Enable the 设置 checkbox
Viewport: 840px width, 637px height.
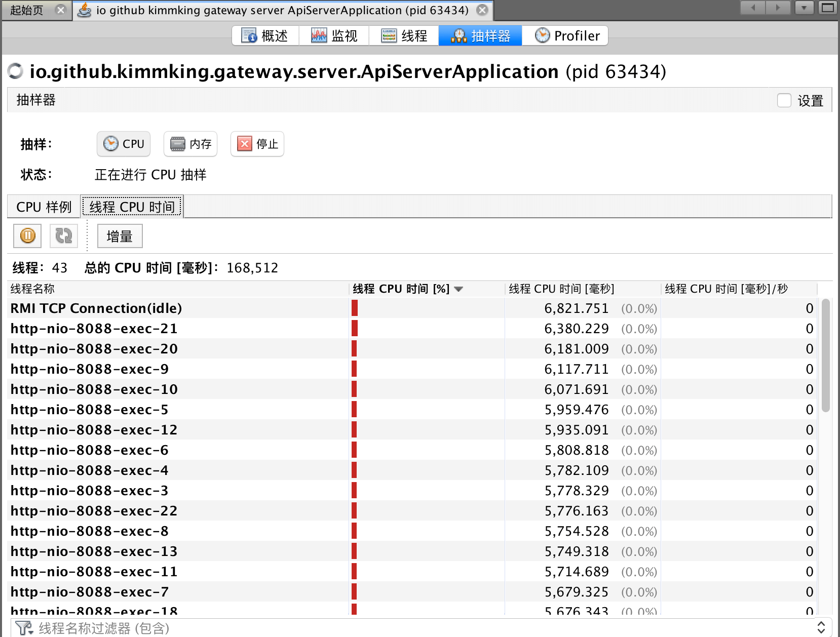pyautogui.click(x=784, y=100)
